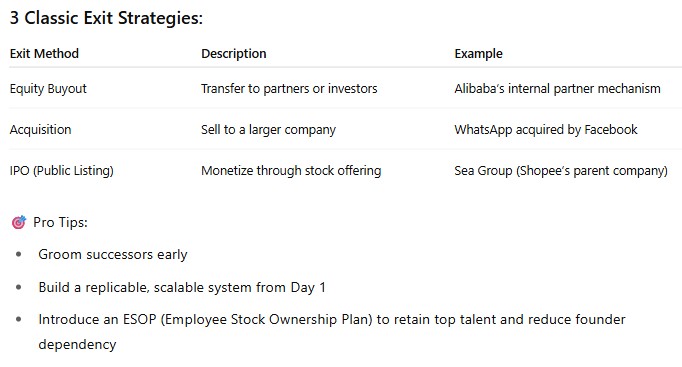Click the 'Acquisition' row label
This screenshot has width=682, height=367.
point(40,130)
